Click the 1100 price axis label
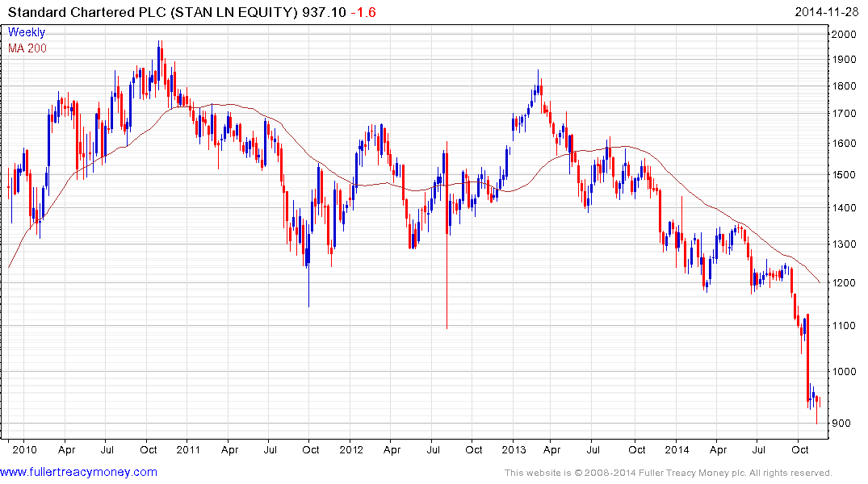 (x=845, y=325)
